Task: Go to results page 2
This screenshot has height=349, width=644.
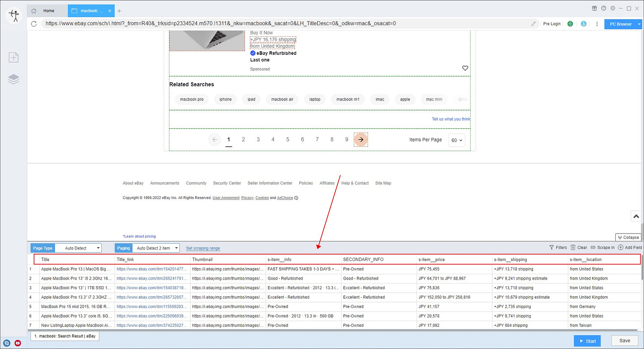Action: [x=243, y=139]
